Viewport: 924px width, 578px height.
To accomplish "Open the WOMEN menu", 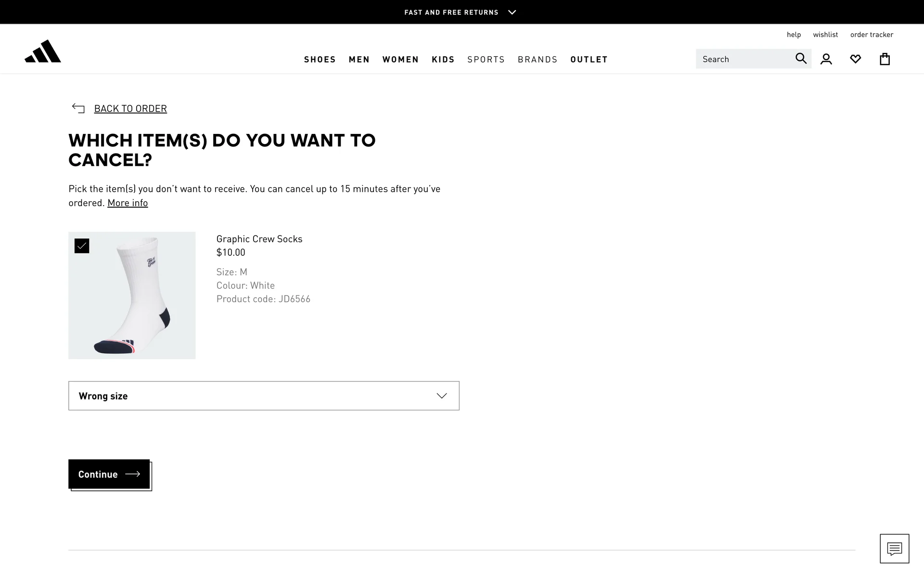I will (400, 59).
